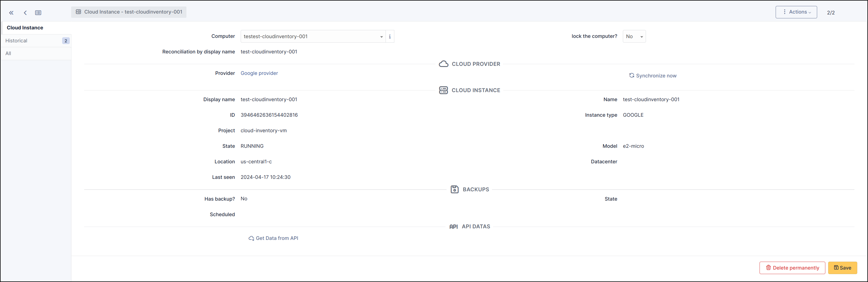Go to the previous record arrow
Screen dimensions: 868x282
25,13
